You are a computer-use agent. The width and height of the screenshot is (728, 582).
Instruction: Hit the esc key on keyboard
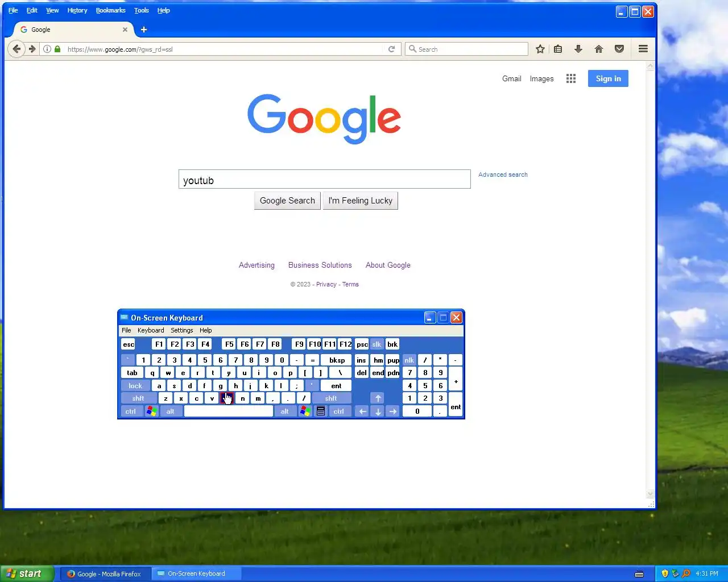pos(129,344)
